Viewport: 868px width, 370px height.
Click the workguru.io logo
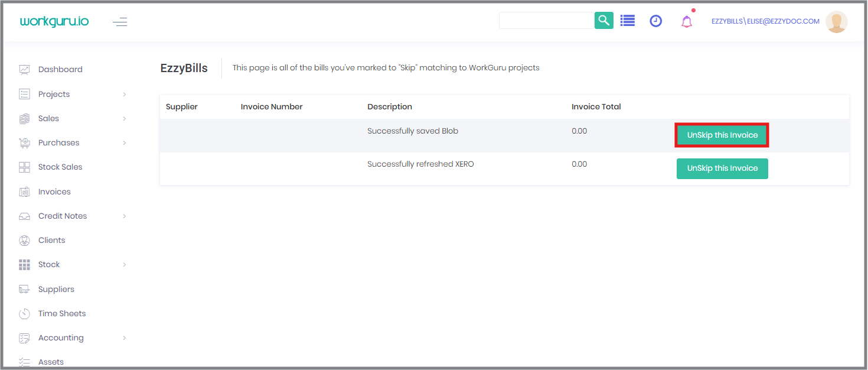54,21
